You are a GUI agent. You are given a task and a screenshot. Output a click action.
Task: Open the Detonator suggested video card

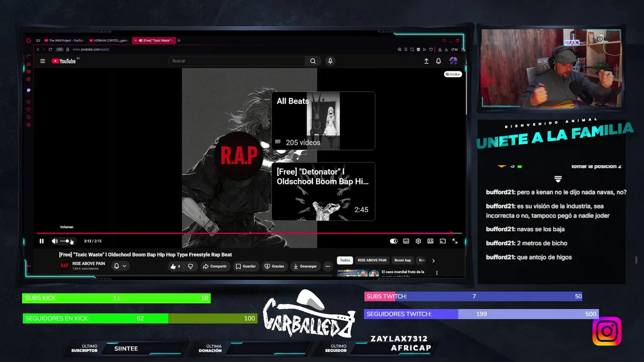coord(323,192)
